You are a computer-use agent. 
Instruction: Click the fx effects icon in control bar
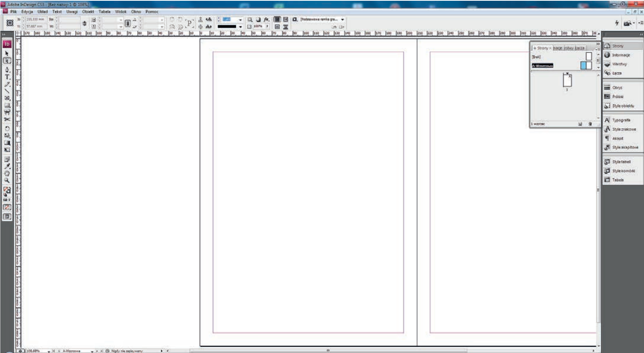[x=266, y=19]
